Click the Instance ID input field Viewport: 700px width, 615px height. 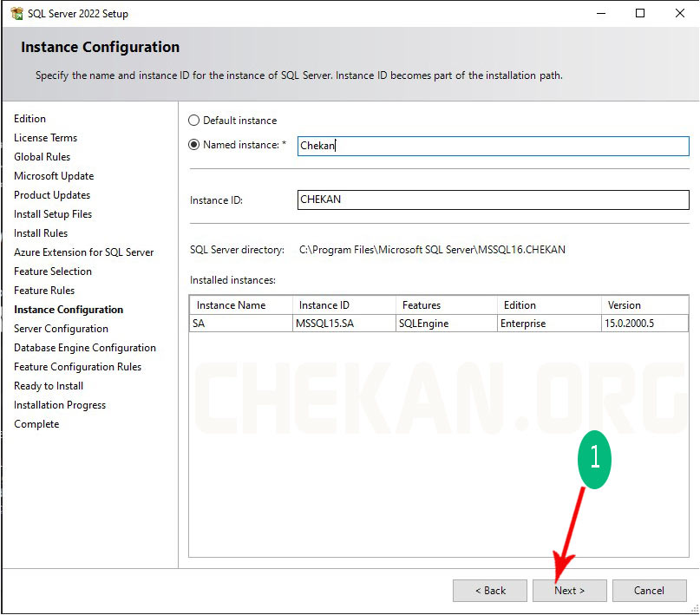pyautogui.click(x=494, y=200)
